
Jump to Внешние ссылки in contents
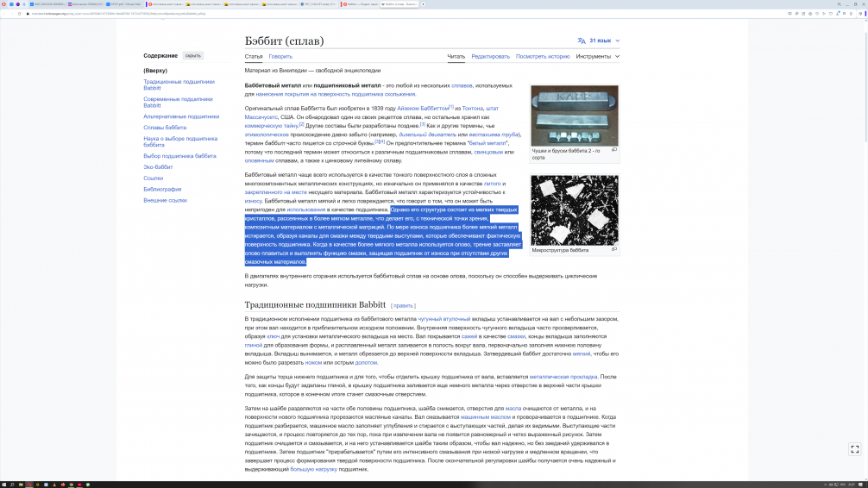pyautogui.click(x=165, y=200)
